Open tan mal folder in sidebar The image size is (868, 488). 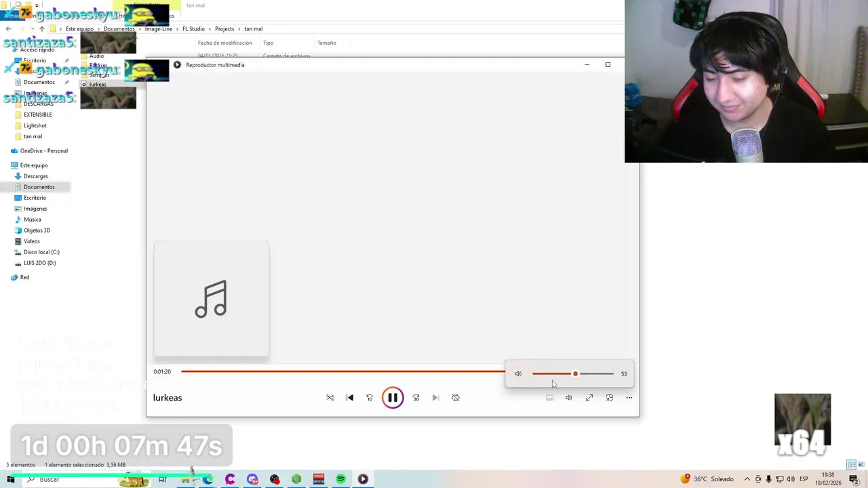(x=33, y=136)
